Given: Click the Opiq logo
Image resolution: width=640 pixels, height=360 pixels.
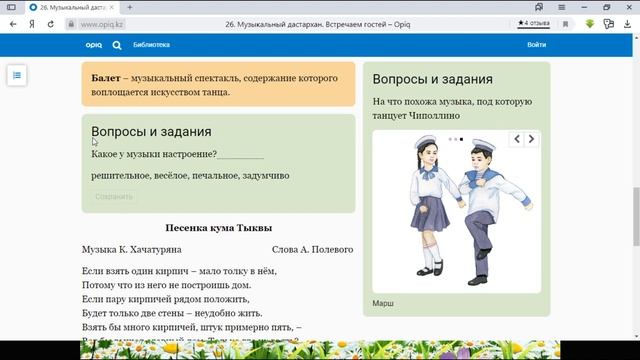Looking at the screenshot, I should [x=93, y=45].
